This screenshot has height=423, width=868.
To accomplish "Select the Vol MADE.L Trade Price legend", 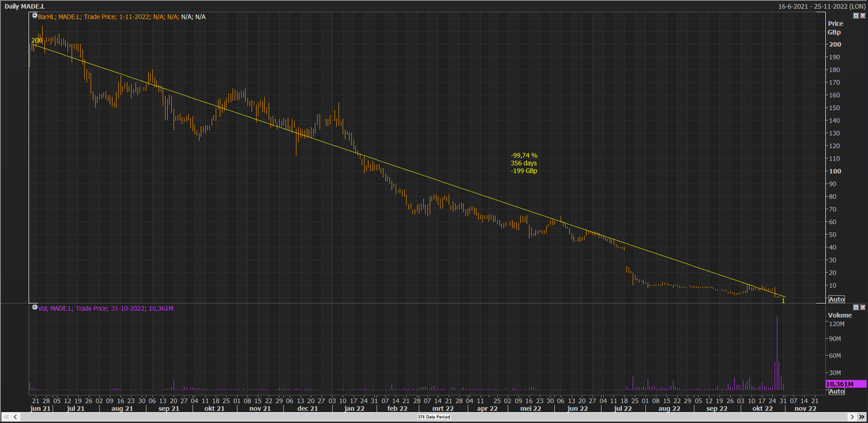I will coord(106,309).
